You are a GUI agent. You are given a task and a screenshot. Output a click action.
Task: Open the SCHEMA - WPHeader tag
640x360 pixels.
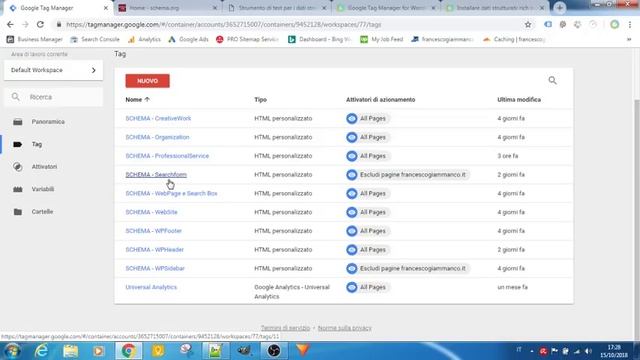[x=155, y=250]
